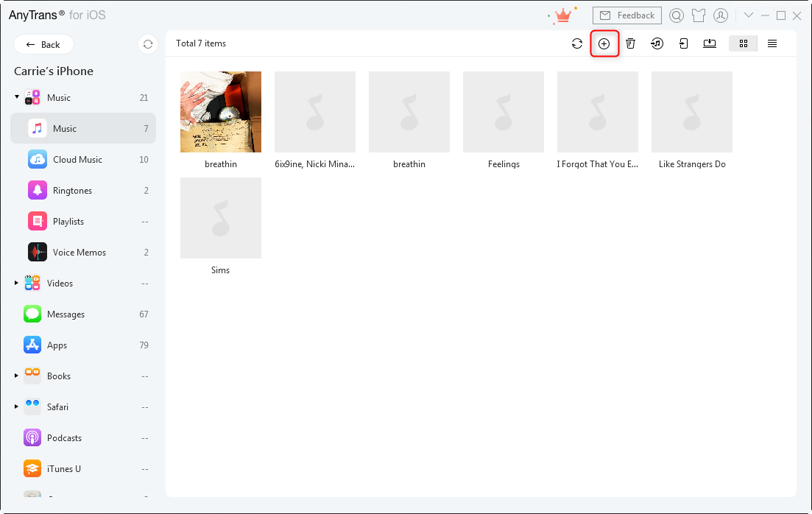Click the search magnifier icon in title bar

(x=677, y=15)
